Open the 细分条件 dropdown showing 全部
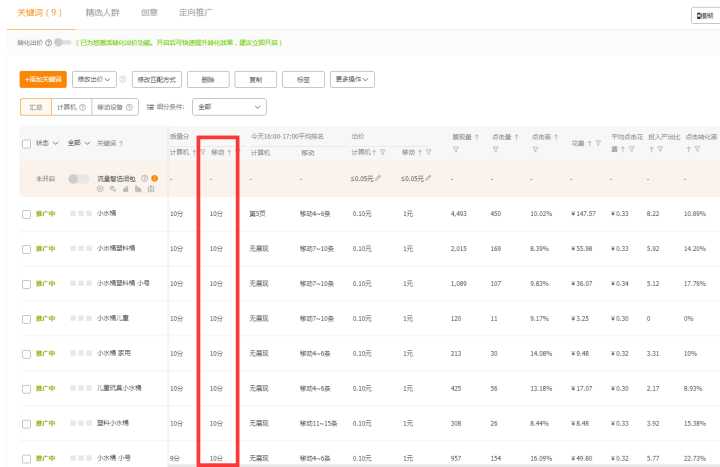 pyautogui.click(x=230, y=107)
